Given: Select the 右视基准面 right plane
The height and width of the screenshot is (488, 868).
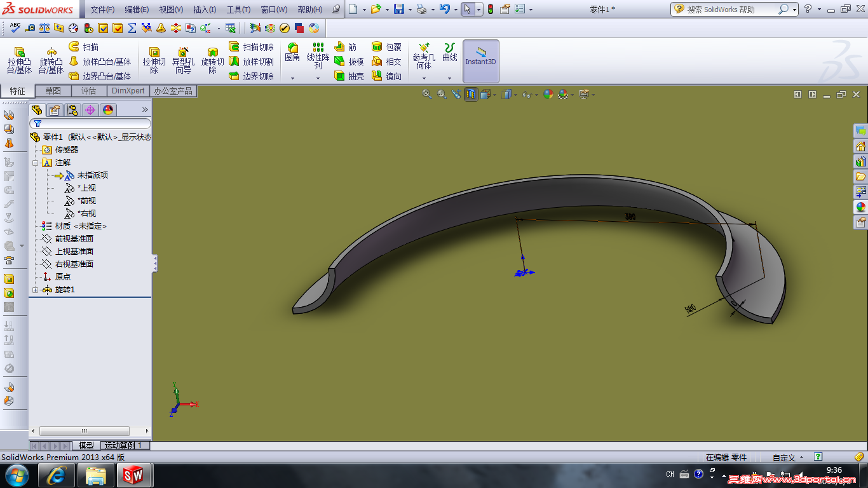Looking at the screenshot, I should pos(68,264).
